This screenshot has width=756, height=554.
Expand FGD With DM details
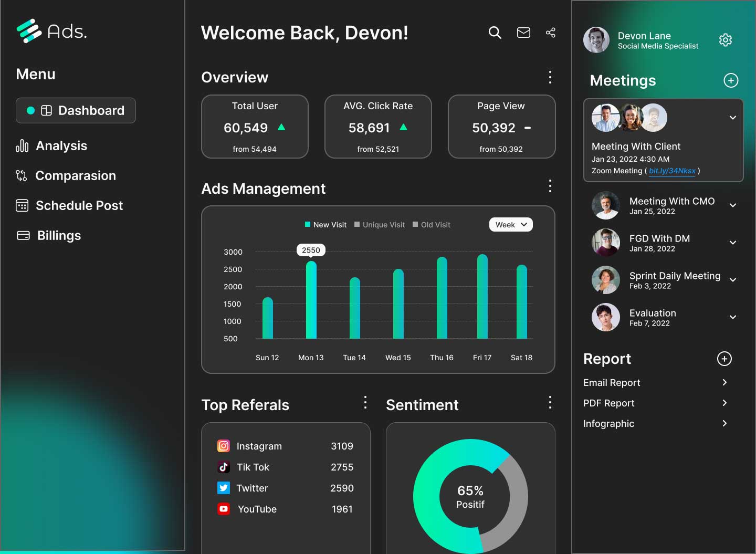(x=733, y=243)
